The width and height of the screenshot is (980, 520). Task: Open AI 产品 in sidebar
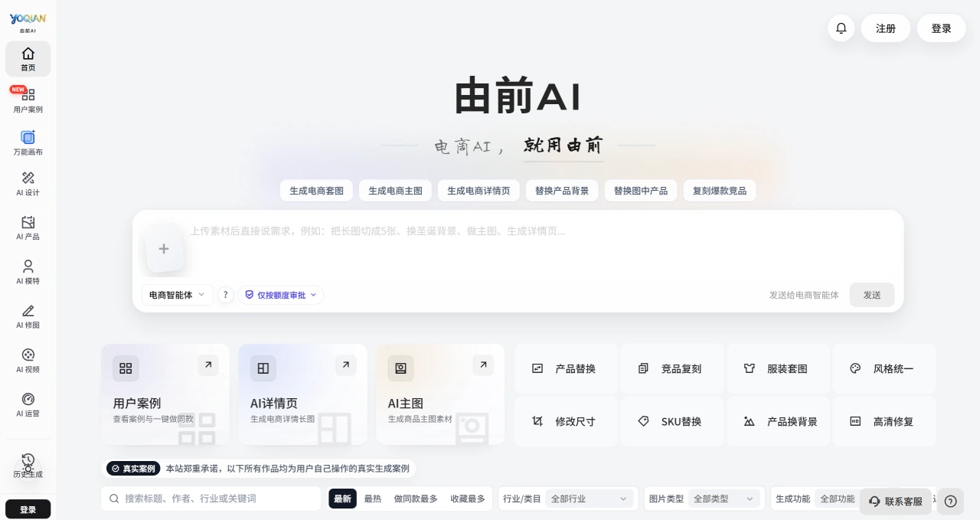coord(28,228)
